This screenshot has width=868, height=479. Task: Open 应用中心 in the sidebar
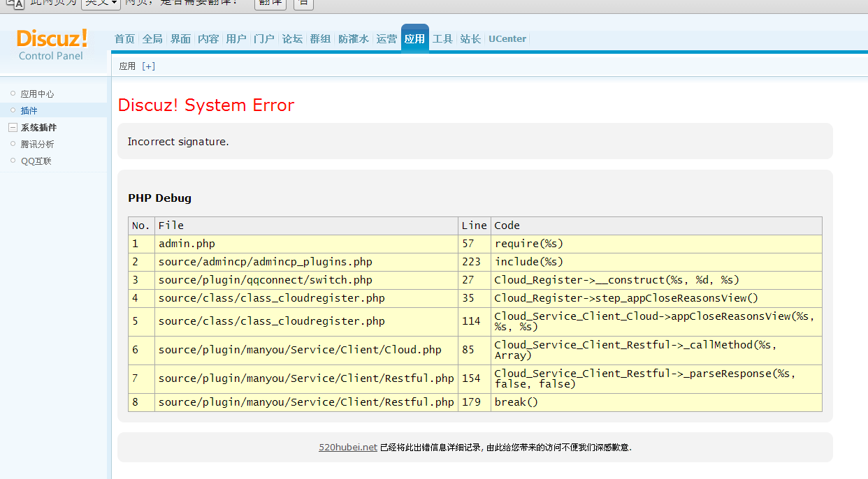tap(37, 94)
